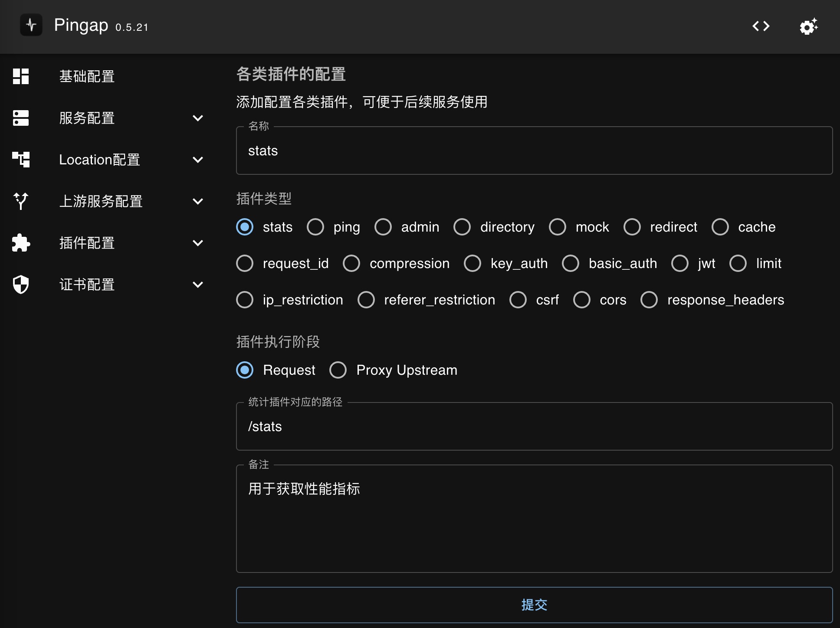Select the compression plugin type
840x628 pixels.
351,263
